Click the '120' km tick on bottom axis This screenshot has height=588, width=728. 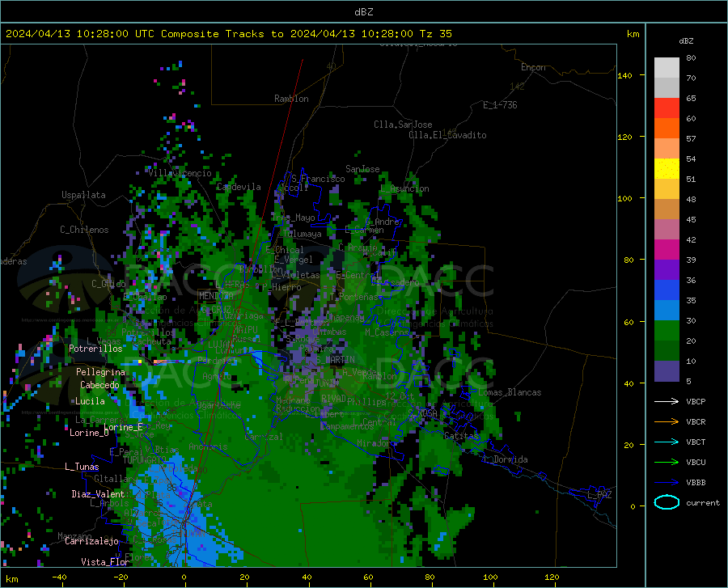[x=552, y=577]
